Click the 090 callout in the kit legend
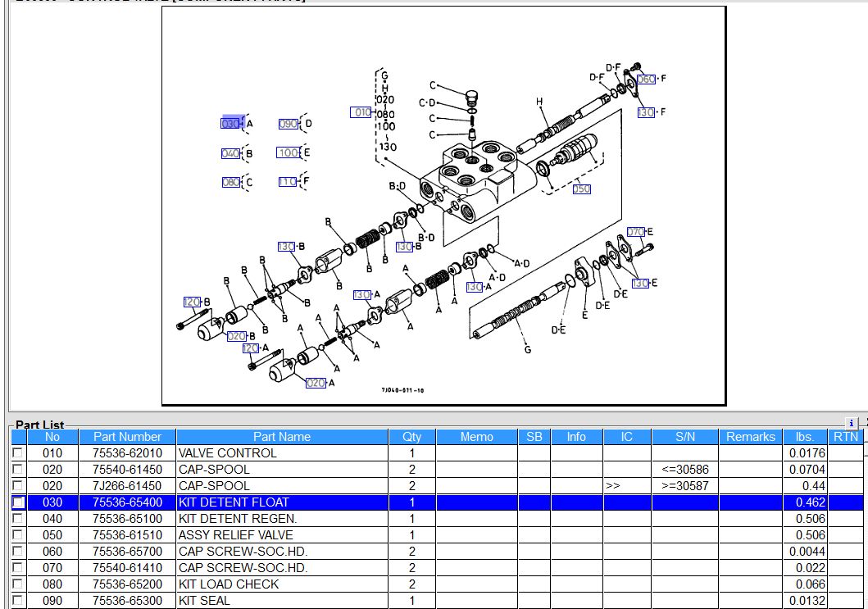This screenshot has width=868, height=609. pos(288,124)
